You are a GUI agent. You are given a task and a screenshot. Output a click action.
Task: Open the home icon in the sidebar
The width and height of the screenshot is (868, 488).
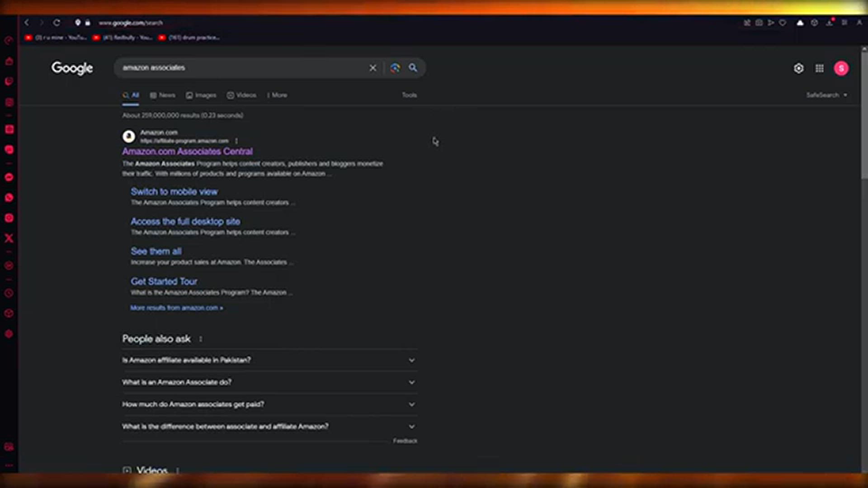(9, 61)
